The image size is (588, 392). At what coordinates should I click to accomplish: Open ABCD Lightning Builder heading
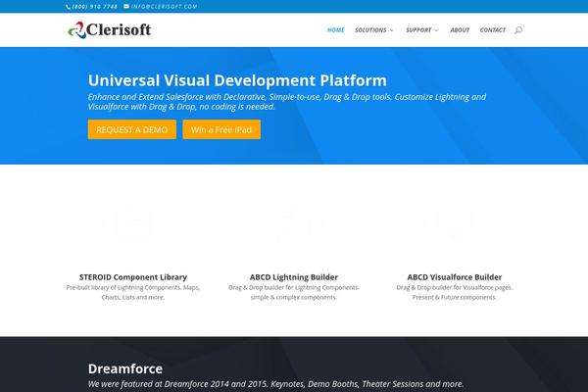click(294, 277)
